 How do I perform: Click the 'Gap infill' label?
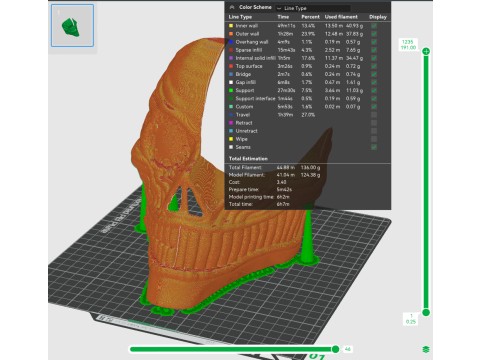pyautogui.click(x=246, y=82)
